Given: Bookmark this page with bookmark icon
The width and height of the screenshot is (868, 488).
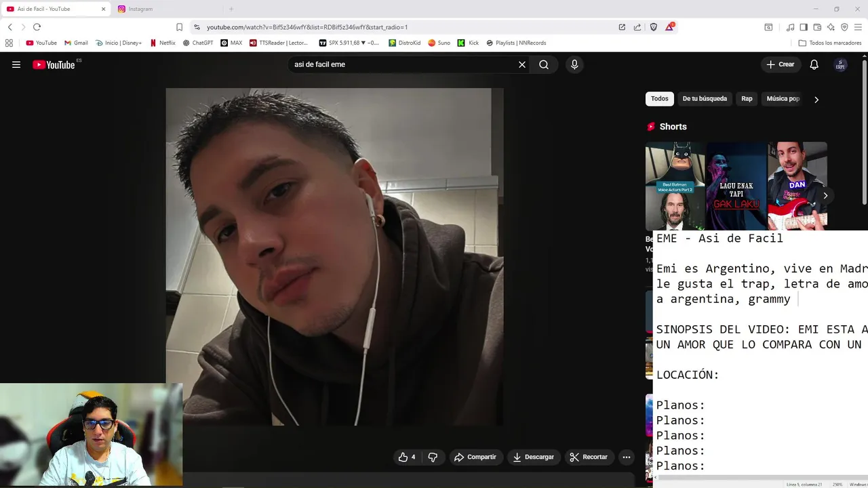Looking at the screenshot, I should pos(179,27).
